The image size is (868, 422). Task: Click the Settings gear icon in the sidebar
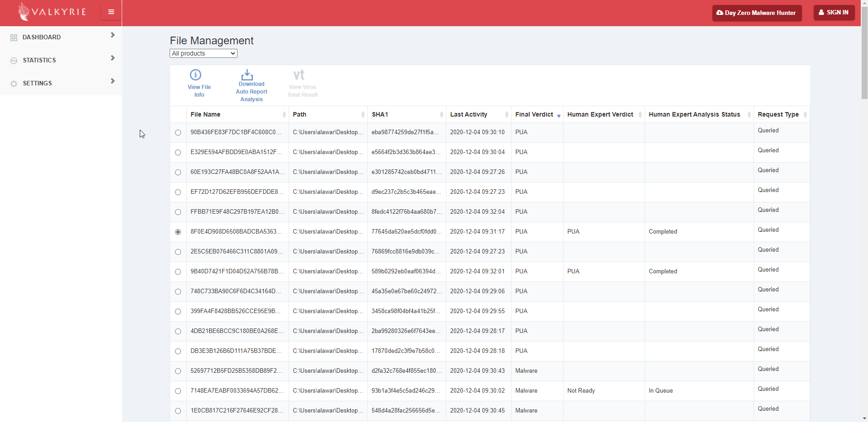[14, 84]
